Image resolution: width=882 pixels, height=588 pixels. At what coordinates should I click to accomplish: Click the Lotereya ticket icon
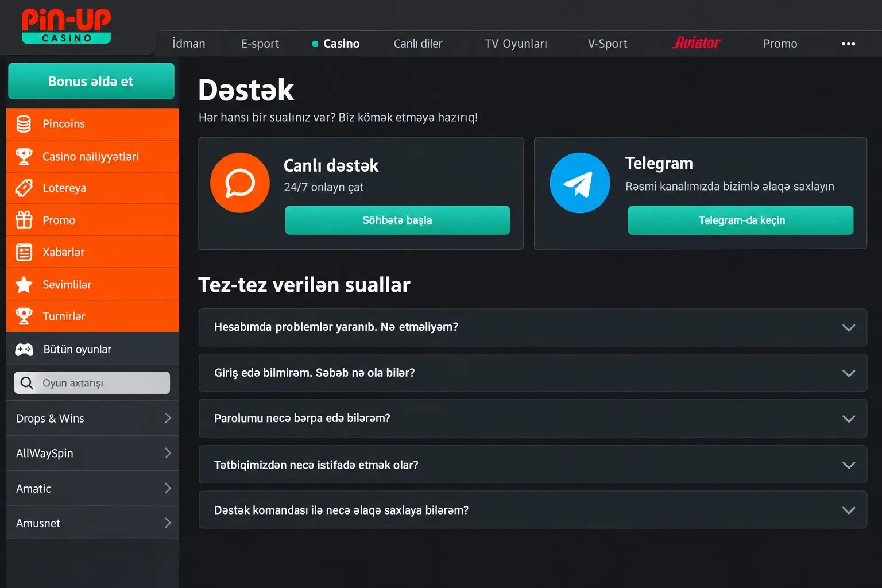pos(24,188)
